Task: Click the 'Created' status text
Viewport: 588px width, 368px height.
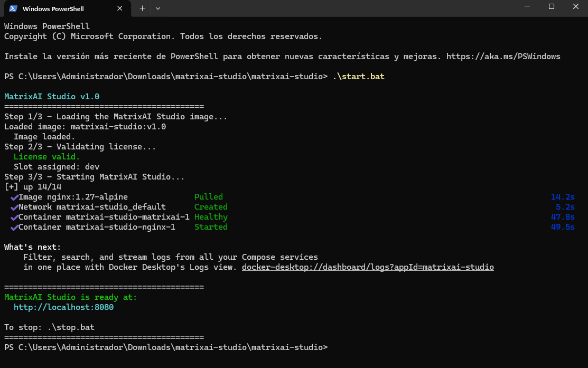Action: 211,207
